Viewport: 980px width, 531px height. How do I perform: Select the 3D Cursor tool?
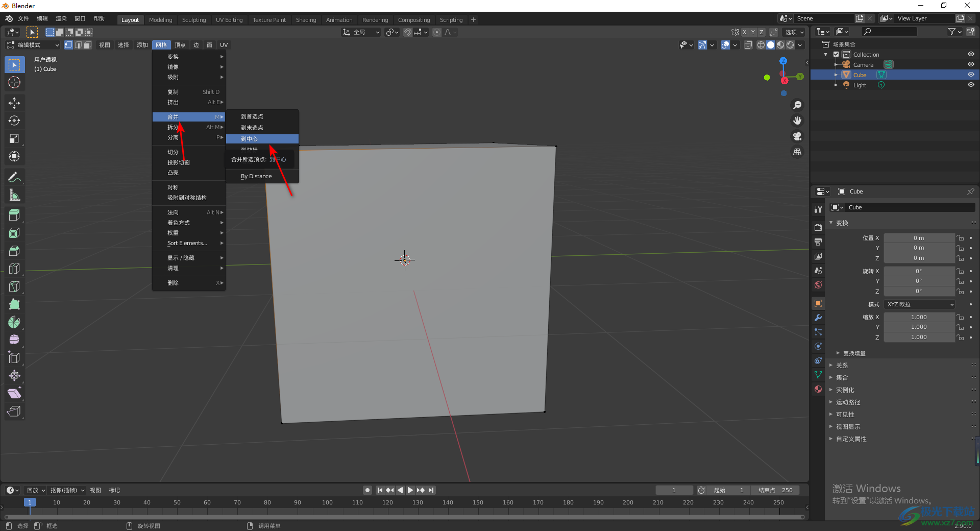pos(14,82)
